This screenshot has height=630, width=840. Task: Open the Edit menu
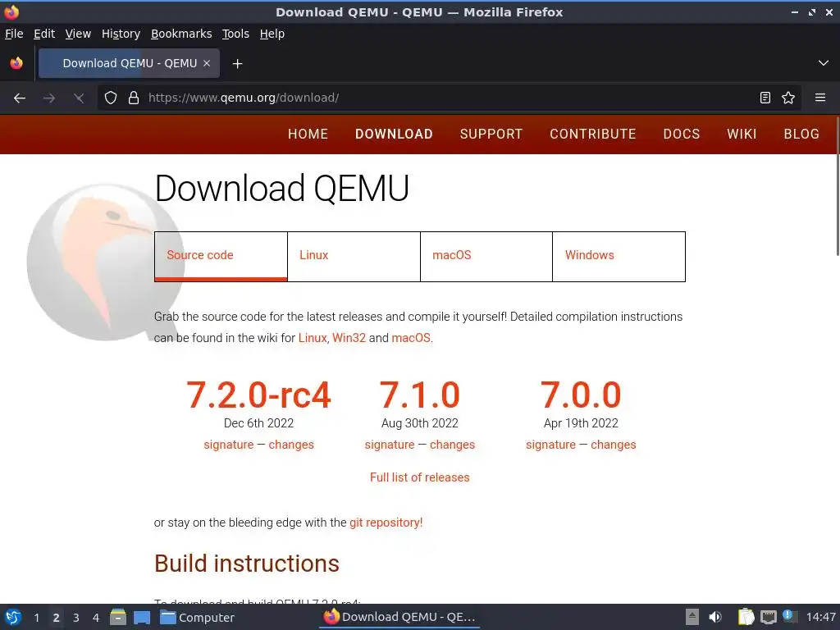tap(44, 34)
